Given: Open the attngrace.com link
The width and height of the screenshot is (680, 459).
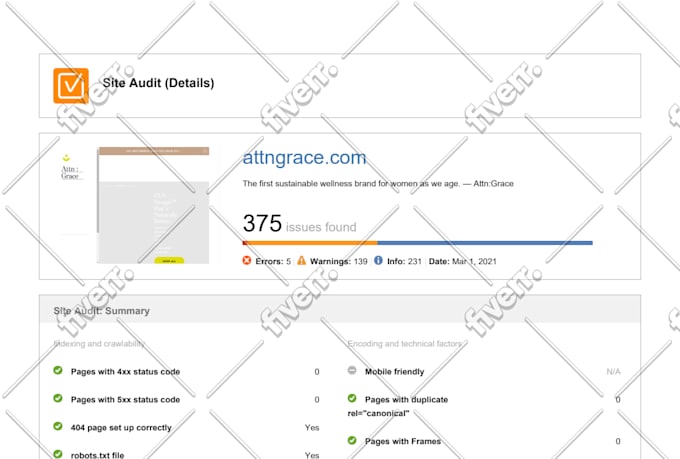Looking at the screenshot, I should pos(304,157).
